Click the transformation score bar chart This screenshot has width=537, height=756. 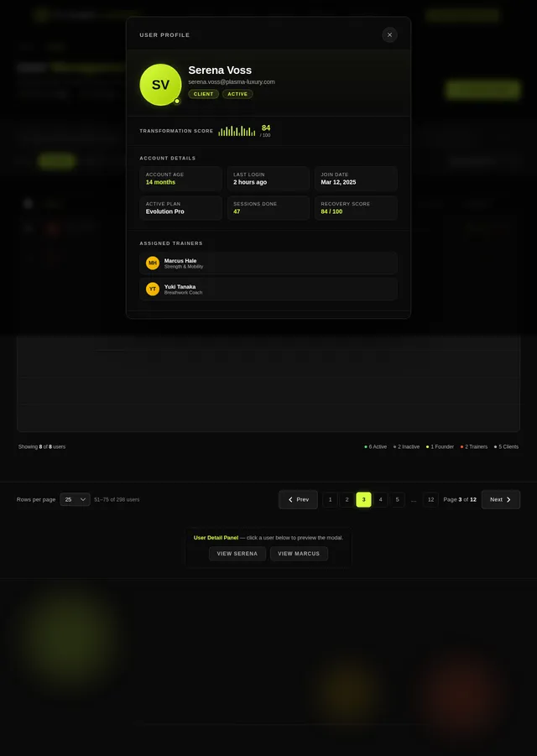237,131
